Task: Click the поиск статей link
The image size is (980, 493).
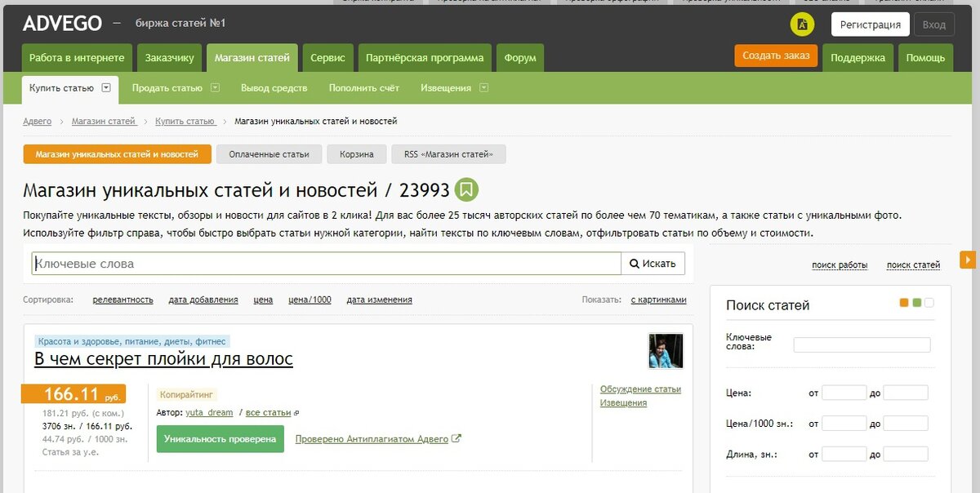Action: pos(914,264)
